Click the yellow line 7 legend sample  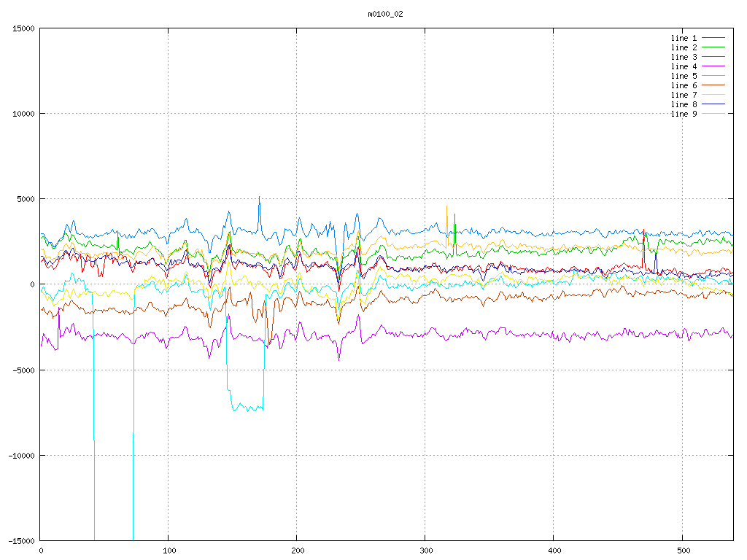[713, 95]
